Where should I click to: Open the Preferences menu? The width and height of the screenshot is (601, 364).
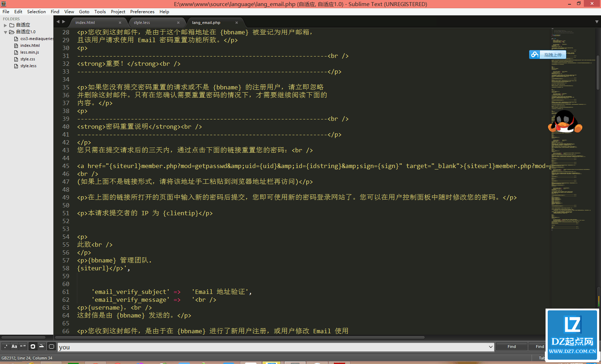tap(142, 11)
